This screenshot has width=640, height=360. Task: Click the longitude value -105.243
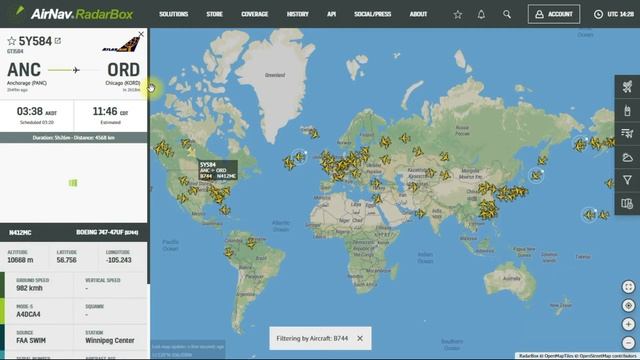118,260
